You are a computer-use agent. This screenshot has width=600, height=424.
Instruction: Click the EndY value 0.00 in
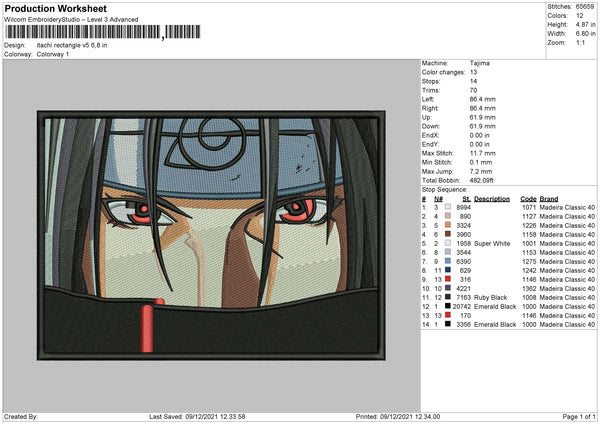(479, 144)
